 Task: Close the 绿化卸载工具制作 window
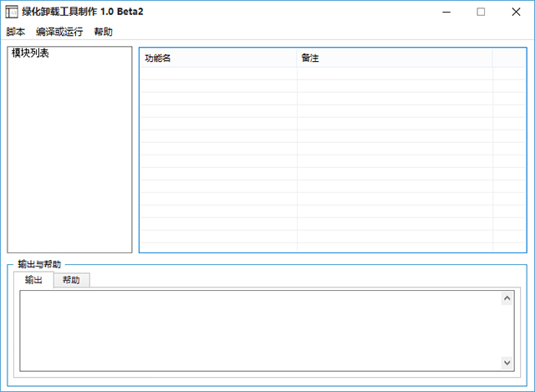click(516, 12)
